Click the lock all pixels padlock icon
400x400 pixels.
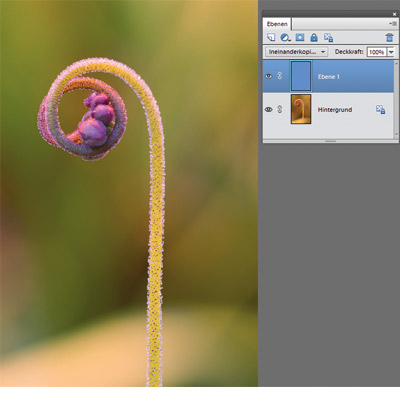coord(314,37)
